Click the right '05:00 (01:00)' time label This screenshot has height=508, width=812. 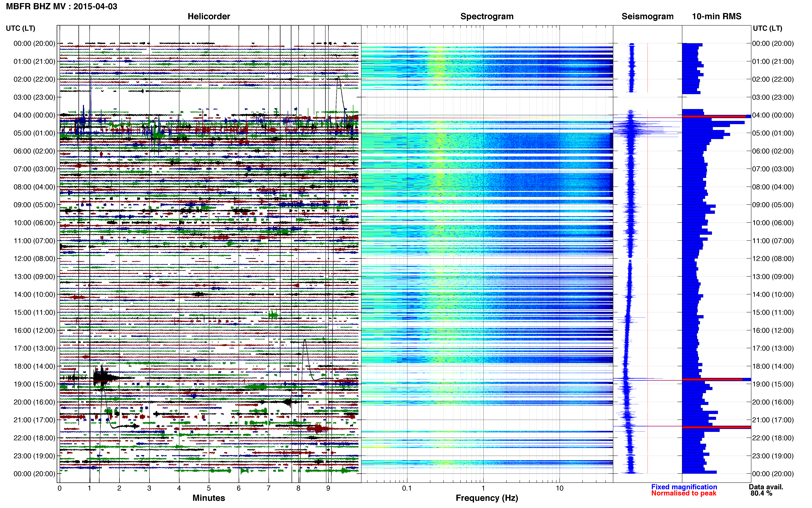click(x=773, y=133)
